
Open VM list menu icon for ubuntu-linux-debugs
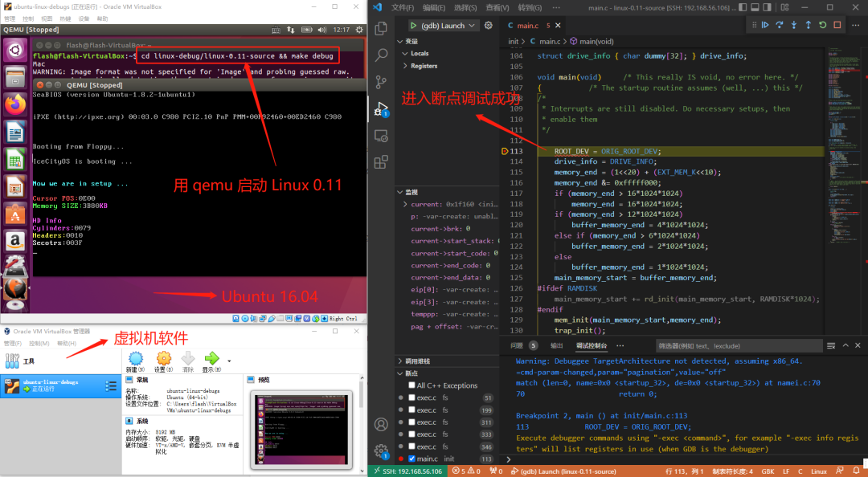point(111,385)
